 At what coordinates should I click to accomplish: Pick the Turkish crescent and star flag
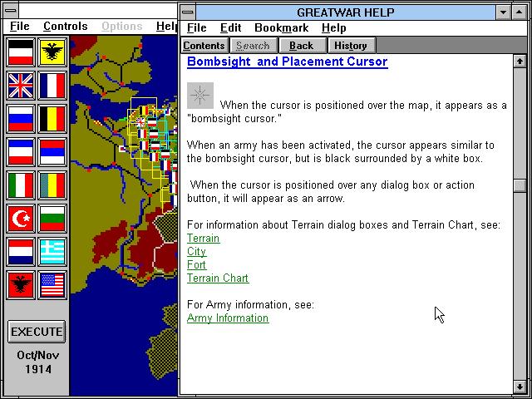(21, 219)
